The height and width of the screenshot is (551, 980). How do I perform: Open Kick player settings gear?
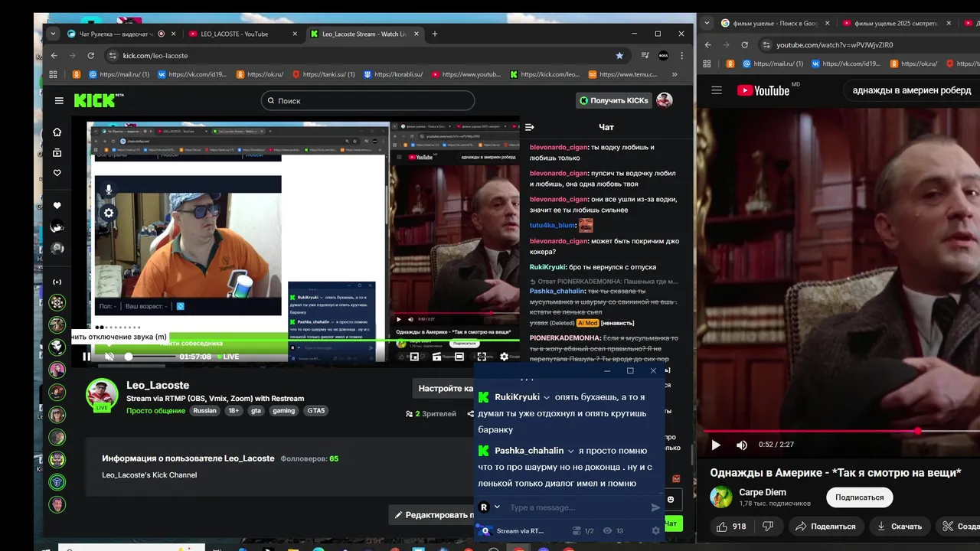point(504,357)
